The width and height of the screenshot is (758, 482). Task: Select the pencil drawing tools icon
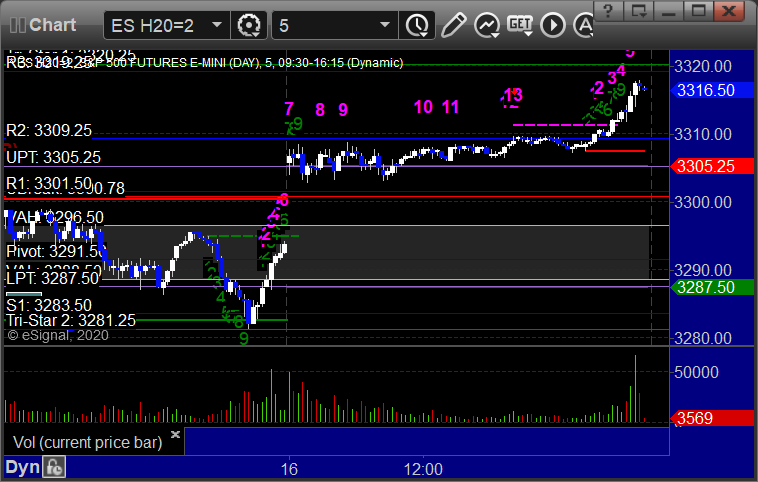click(x=453, y=25)
